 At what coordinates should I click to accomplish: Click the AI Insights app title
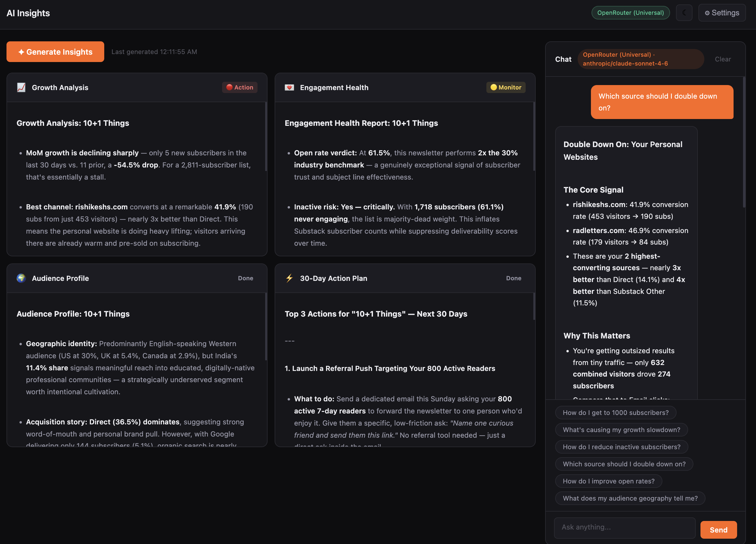click(28, 13)
